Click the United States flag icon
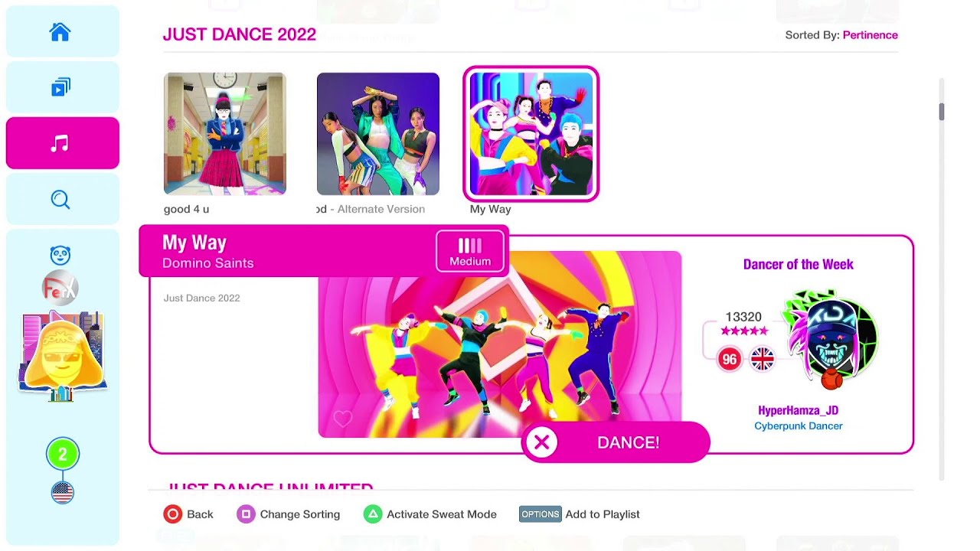The height and width of the screenshot is (551, 980). [x=63, y=493]
